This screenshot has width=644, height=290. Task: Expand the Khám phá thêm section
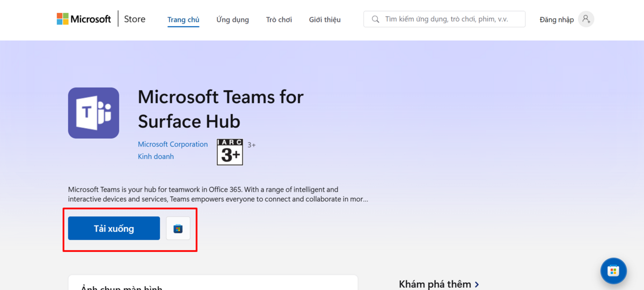point(439,284)
